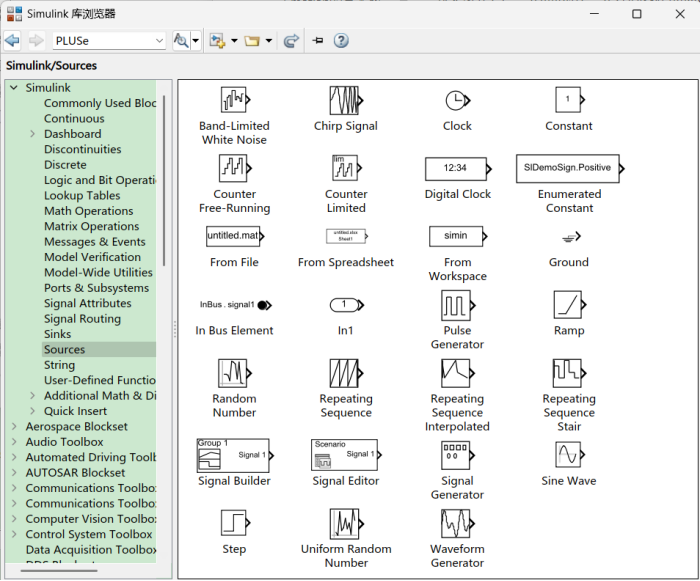Select the Discrete library
The image size is (700, 581).
point(65,165)
